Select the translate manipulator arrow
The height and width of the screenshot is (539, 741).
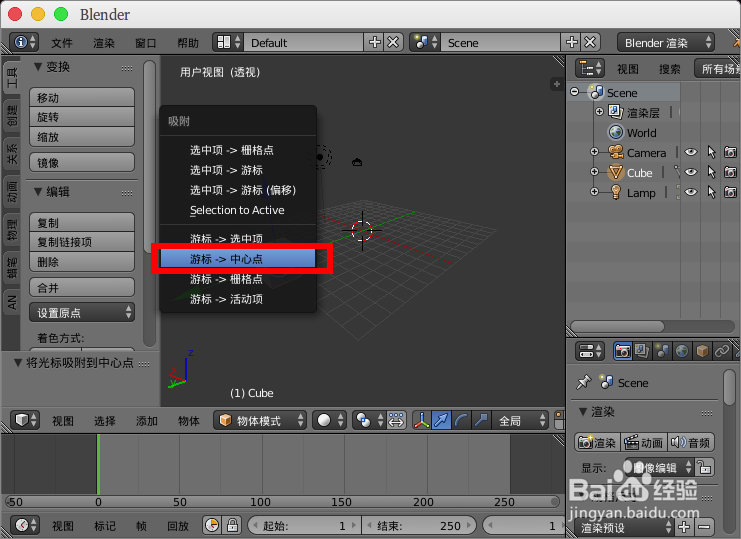point(441,420)
